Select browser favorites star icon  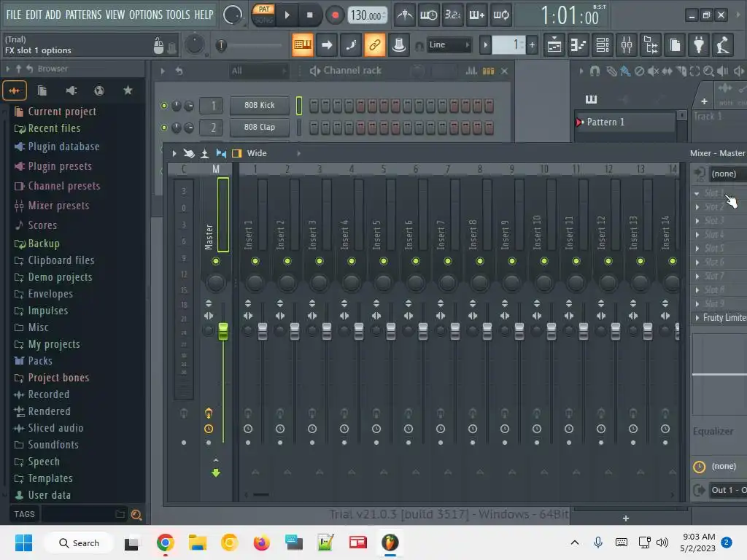tap(128, 90)
